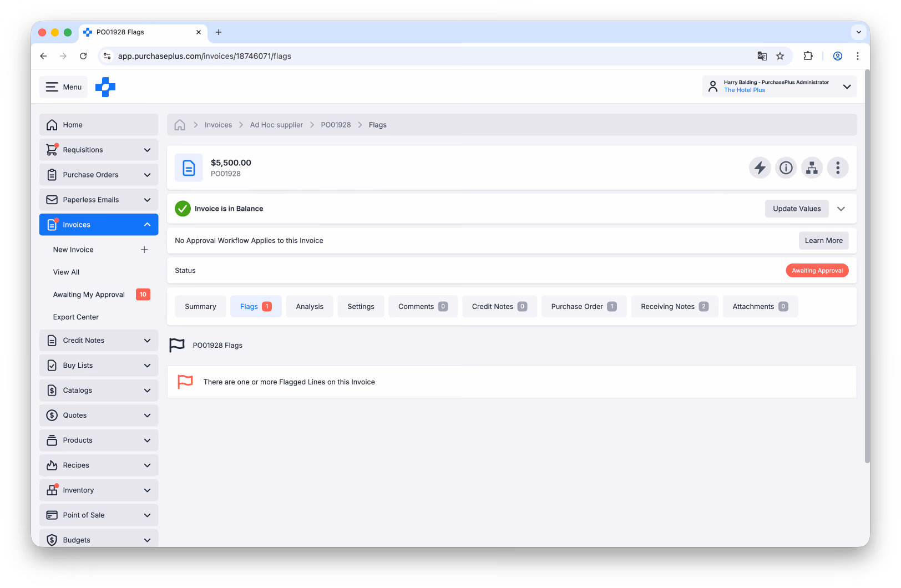Image resolution: width=901 pixels, height=588 pixels.
Task: Click the Buy Lists checklist icon
Action: coord(52,366)
